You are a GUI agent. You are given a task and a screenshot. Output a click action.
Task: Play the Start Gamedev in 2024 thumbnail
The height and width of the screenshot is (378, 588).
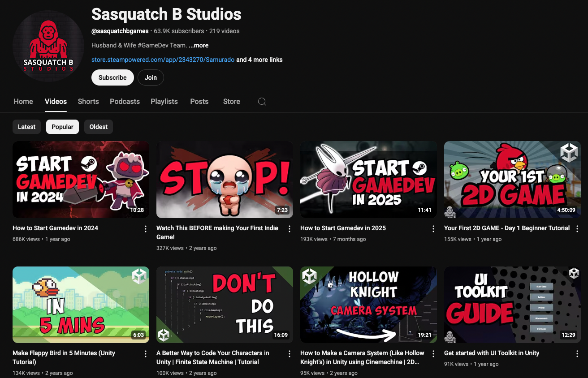tap(81, 180)
